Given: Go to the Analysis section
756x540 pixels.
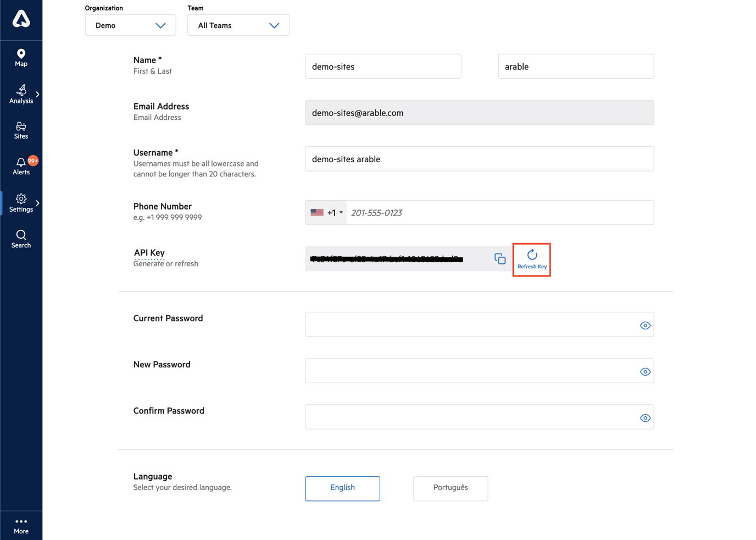Looking at the screenshot, I should pyautogui.click(x=21, y=94).
